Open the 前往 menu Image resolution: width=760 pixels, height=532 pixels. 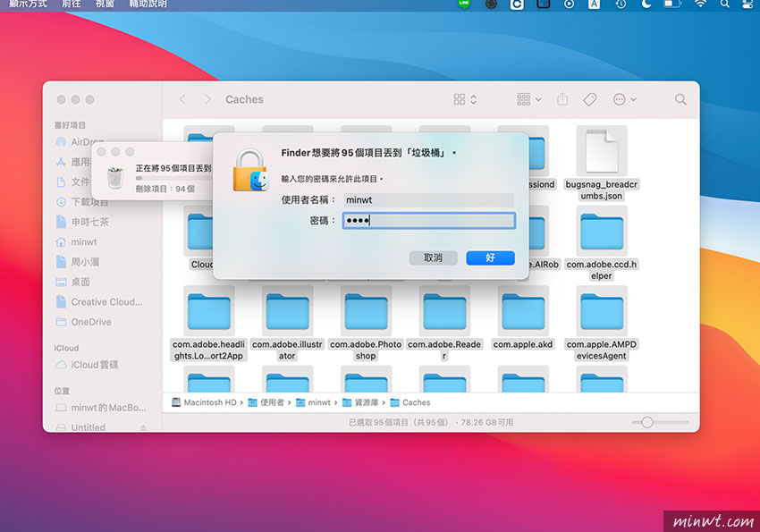[72, 4]
